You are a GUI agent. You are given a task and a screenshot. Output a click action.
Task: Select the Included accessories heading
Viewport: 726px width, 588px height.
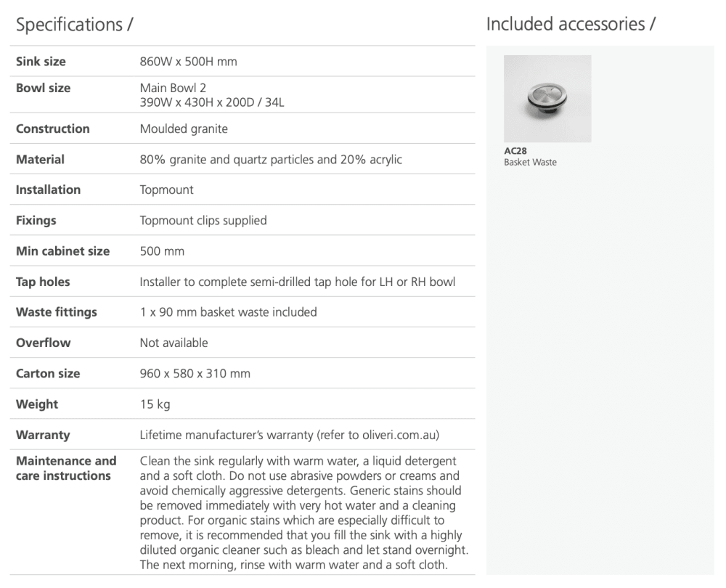coord(571,24)
